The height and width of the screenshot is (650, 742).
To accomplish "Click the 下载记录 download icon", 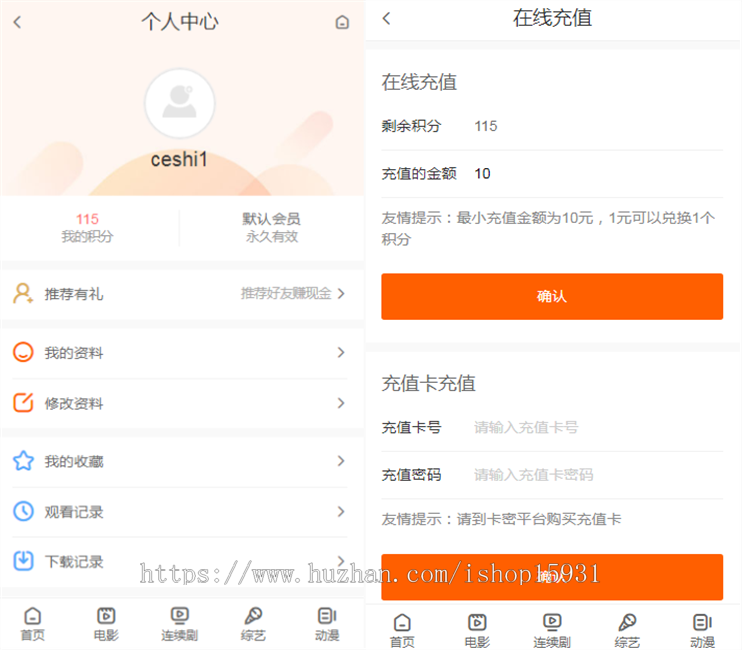I will (23, 561).
